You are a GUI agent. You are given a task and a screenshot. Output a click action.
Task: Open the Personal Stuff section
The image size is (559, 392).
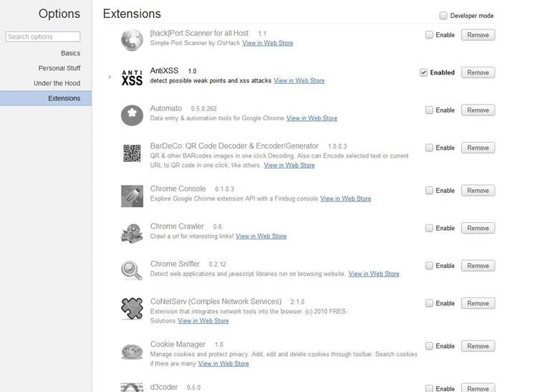coord(59,68)
